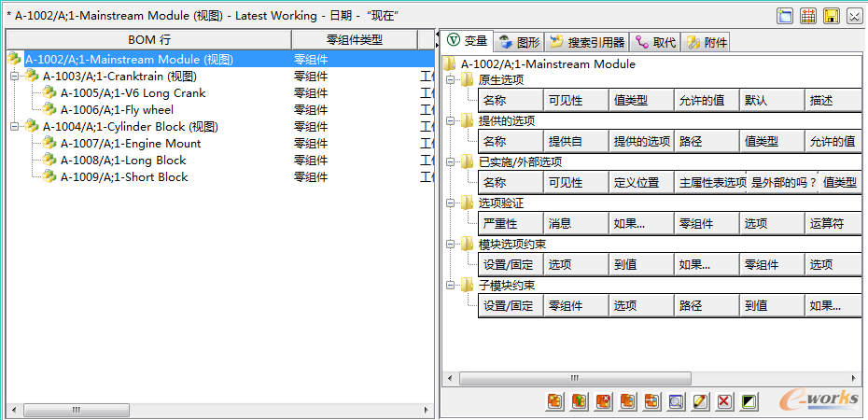Click the new window icon at top right

[786, 16]
